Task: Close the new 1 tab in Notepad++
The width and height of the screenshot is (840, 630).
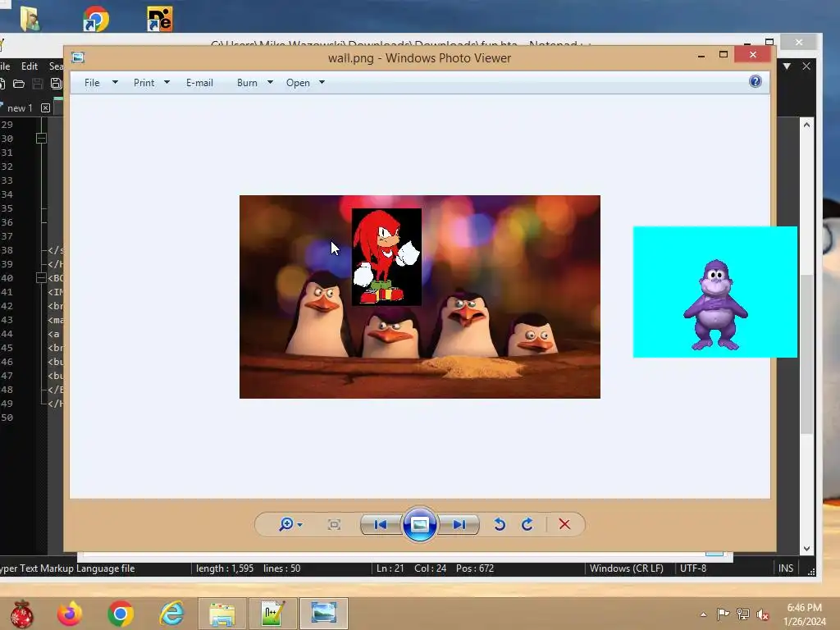Action: coord(46,107)
